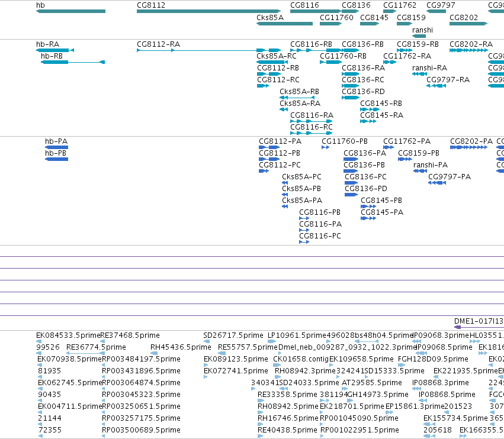Viewport: 504px width, 439px height.
Task: Select the CG8159-RB transcript label
Action: (418, 44)
